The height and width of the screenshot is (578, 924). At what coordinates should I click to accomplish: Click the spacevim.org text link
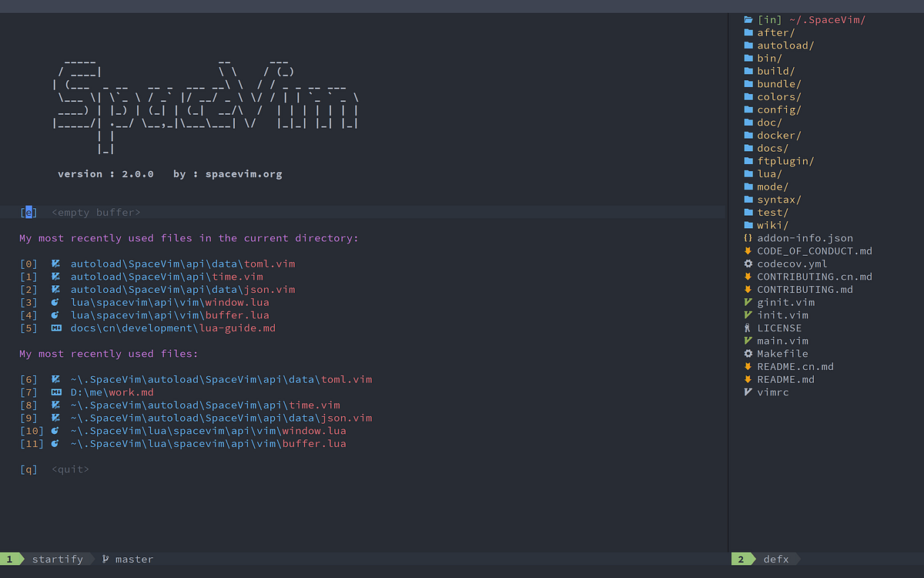tap(243, 173)
